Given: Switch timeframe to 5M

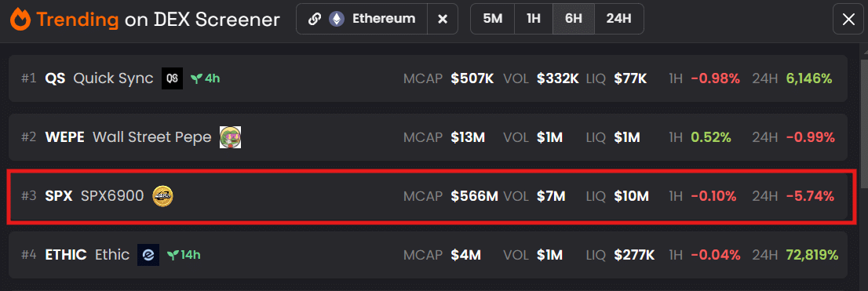Looking at the screenshot, I should click(x=492, y=19).
